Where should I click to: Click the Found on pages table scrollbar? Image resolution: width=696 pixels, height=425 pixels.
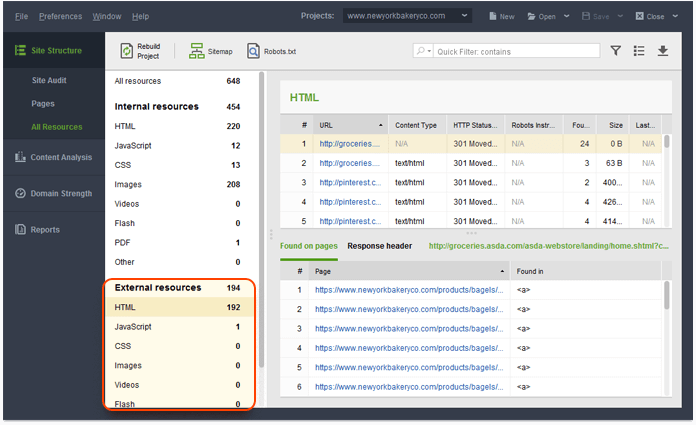666,295
